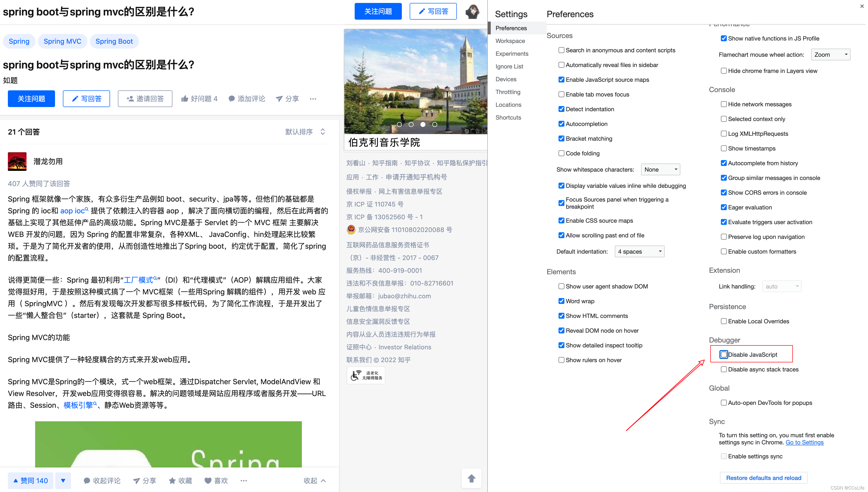The image size is (868, 492).
Task: Click the campus ad image
Action: [x=415, y=82]
